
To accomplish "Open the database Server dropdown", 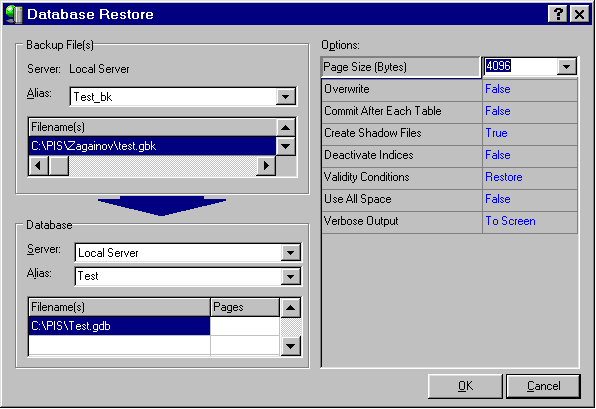I will point(290,253).
